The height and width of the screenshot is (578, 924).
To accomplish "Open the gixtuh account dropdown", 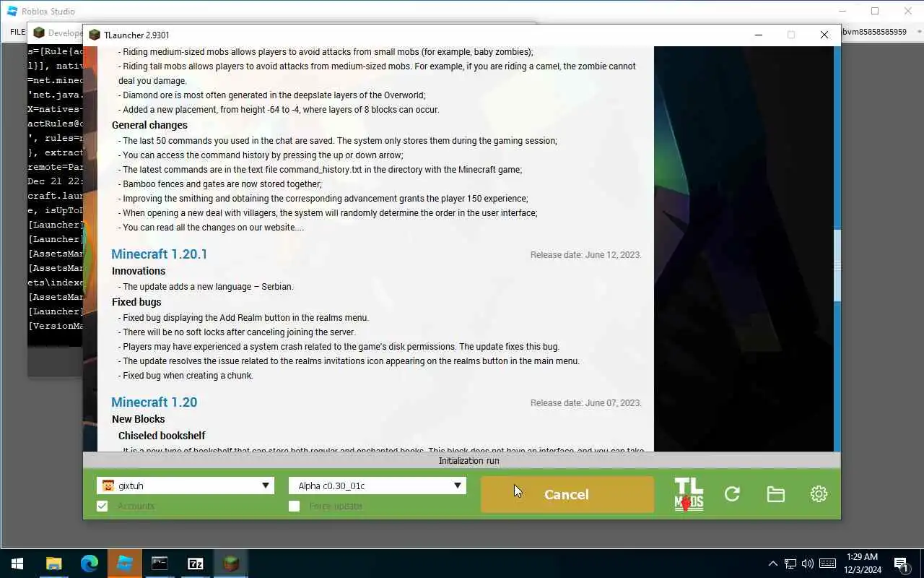I will (186, 486).
